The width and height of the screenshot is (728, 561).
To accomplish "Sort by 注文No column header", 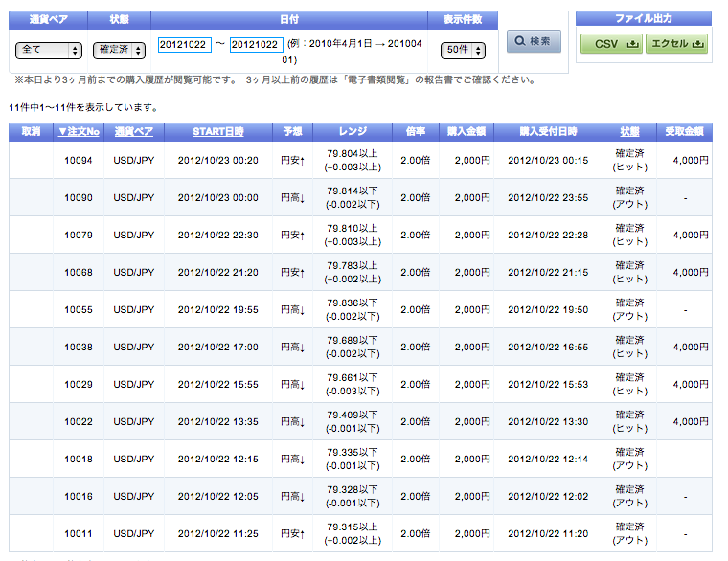I will coord(79,132).
